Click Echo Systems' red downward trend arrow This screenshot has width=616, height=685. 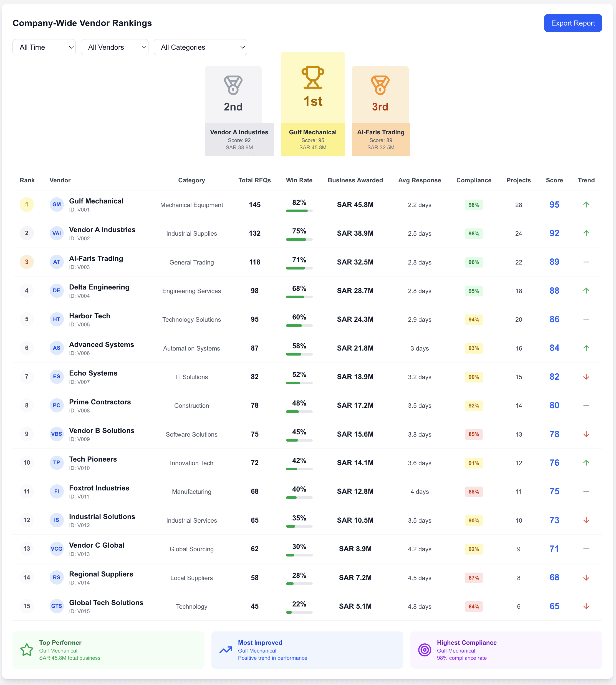[x=586, y=377]
